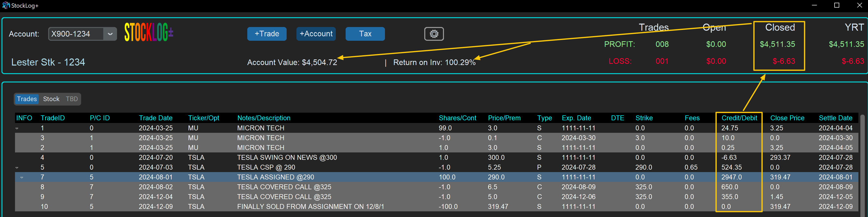868x217 pixels.
Task: Click the colorful STOCKLOG logo
Action: (x=148, y=33)
